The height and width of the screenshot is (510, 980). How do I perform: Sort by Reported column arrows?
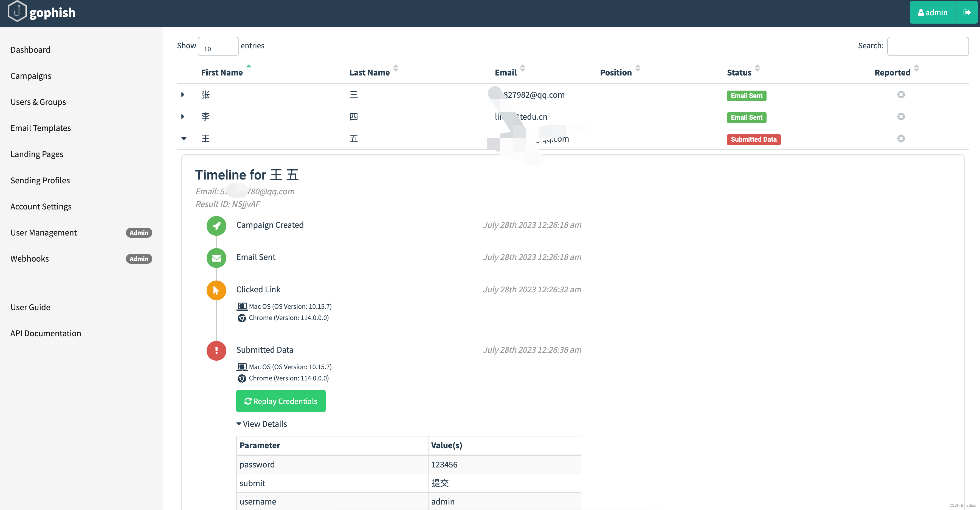916,68
